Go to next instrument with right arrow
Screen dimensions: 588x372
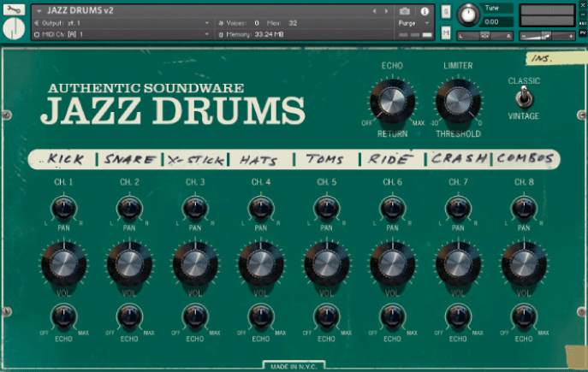386,10
